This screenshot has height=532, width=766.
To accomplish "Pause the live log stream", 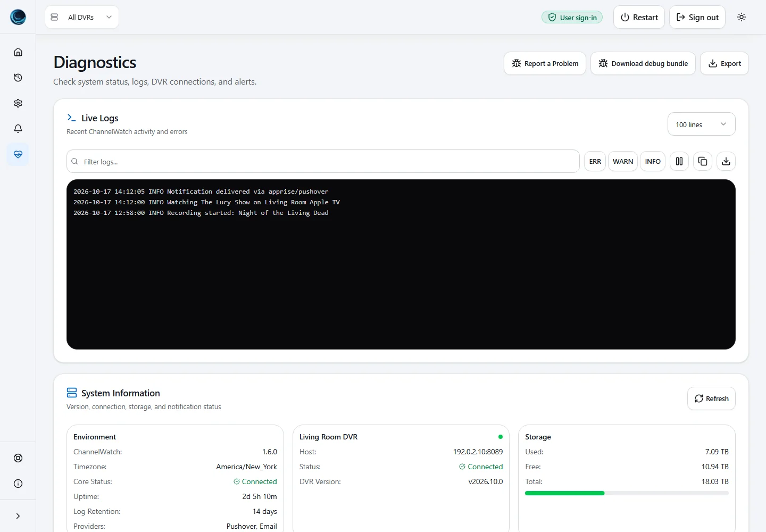I will tap(679, 161).
